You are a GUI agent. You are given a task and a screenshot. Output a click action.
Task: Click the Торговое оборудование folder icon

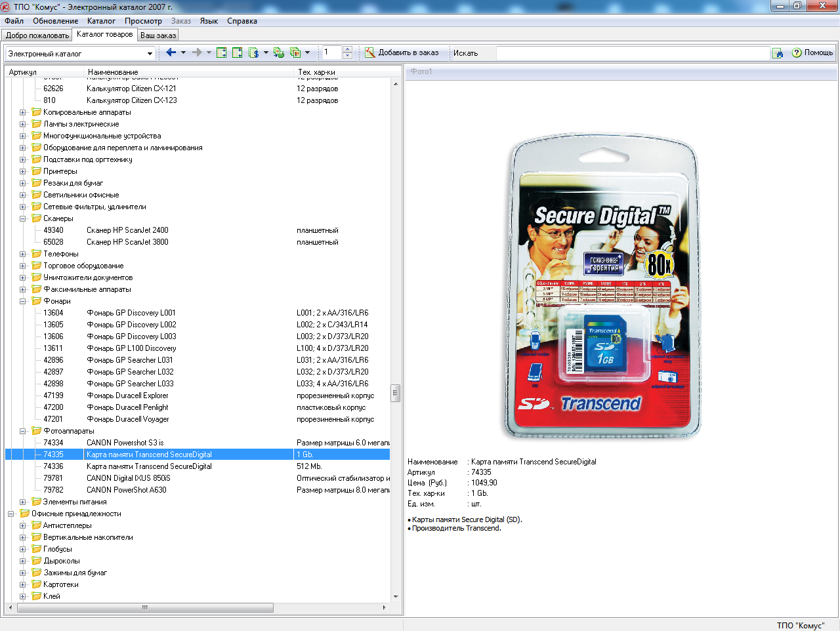[37, 266]
